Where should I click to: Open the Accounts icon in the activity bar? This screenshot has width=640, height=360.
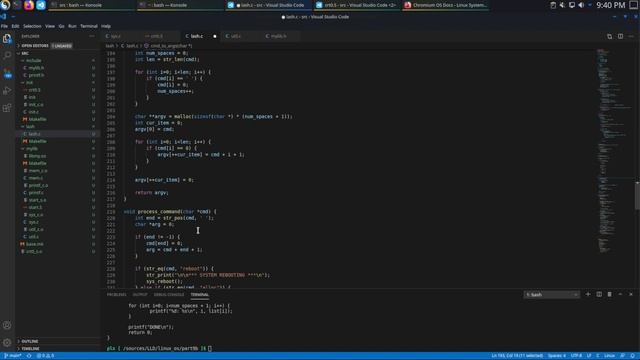click(x=7, y=325)
